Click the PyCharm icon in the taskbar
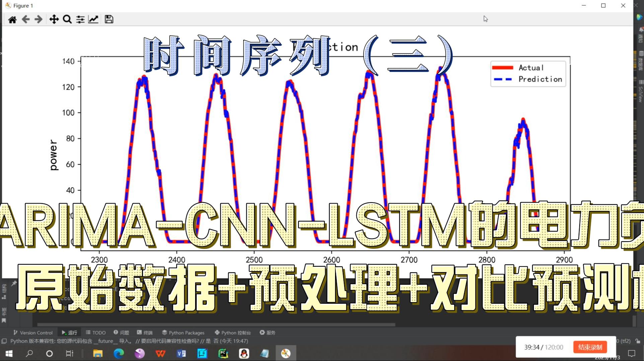Viewport: 644px width, 361px height. click(x=223, y=353)
